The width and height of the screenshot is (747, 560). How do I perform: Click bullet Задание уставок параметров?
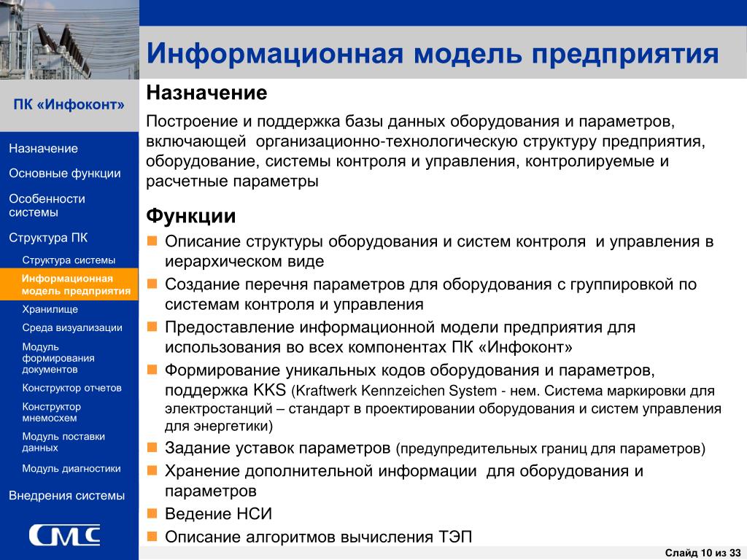[435, 448]
